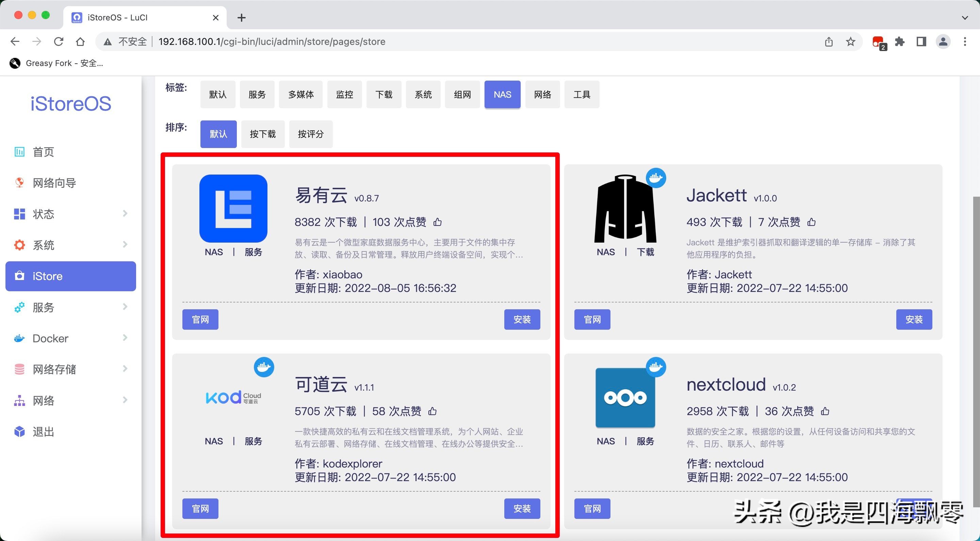Click the 网络向导 globe icon

coord(19,183)
